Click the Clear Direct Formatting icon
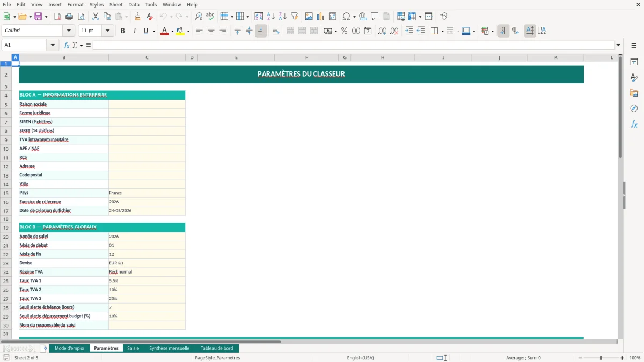644x362 pixels. tap(149, 17)
